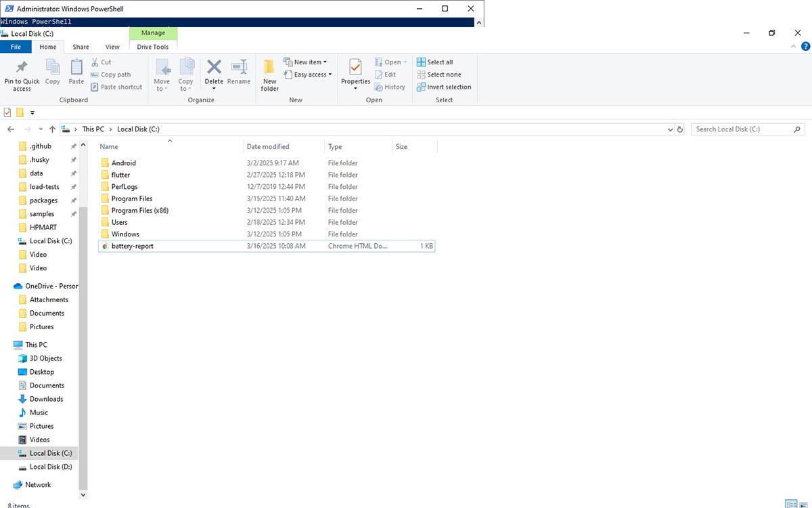The width and height of the screenshot is (812, 508).
Task: Click Copy path in Clipboard group
Action: 110,75
